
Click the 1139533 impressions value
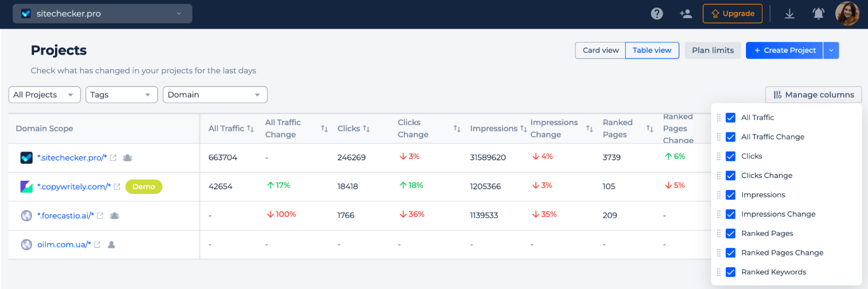point(484,216)
